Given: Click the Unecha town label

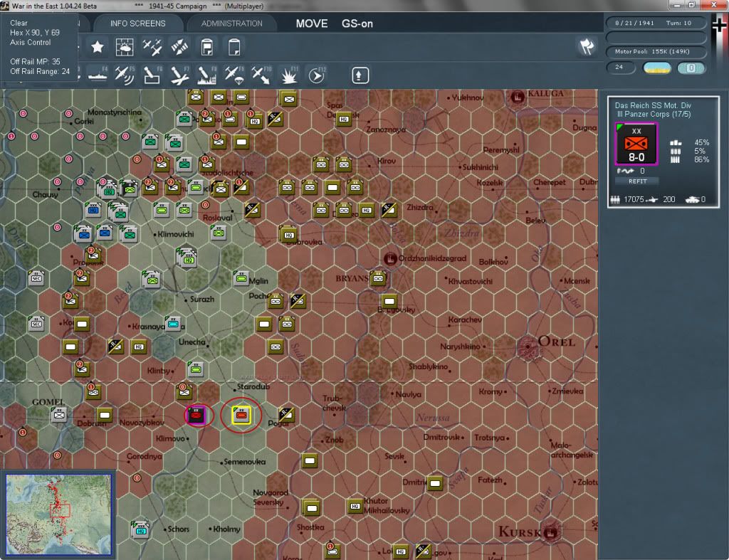Looking at the screenshot, I should [x=192, y=342].
